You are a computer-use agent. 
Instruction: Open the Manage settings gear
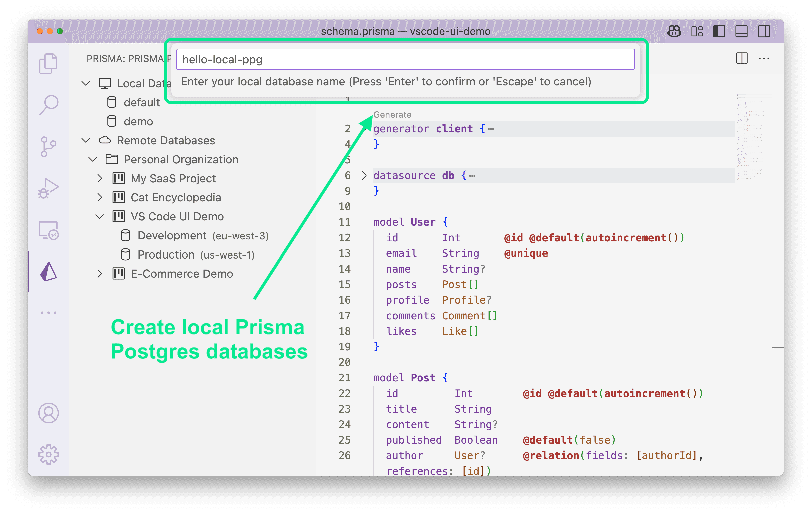(48, 454)
